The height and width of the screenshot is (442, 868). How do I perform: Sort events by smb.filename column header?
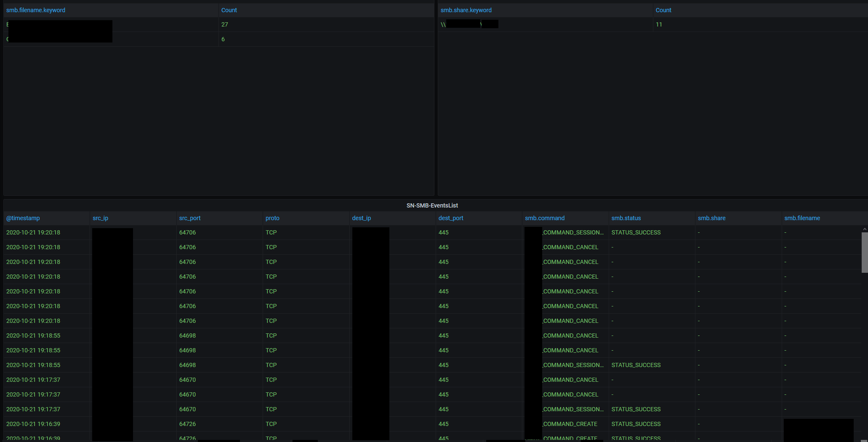802,218
